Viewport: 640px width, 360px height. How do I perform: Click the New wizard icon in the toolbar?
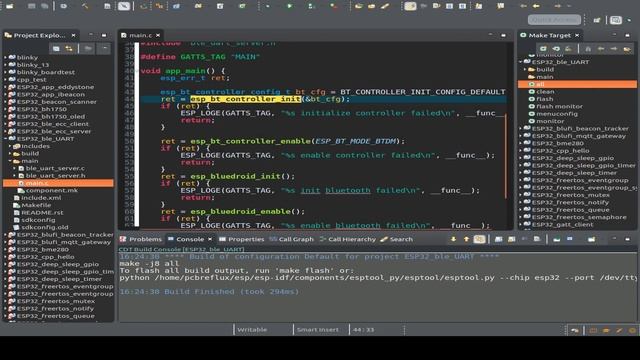coord(9,6)
